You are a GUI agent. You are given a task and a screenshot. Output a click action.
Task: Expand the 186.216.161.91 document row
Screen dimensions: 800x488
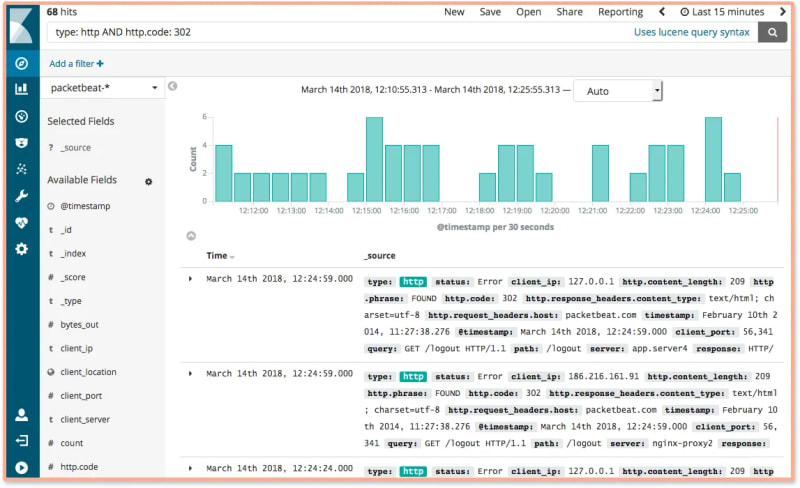click(190, 374)
